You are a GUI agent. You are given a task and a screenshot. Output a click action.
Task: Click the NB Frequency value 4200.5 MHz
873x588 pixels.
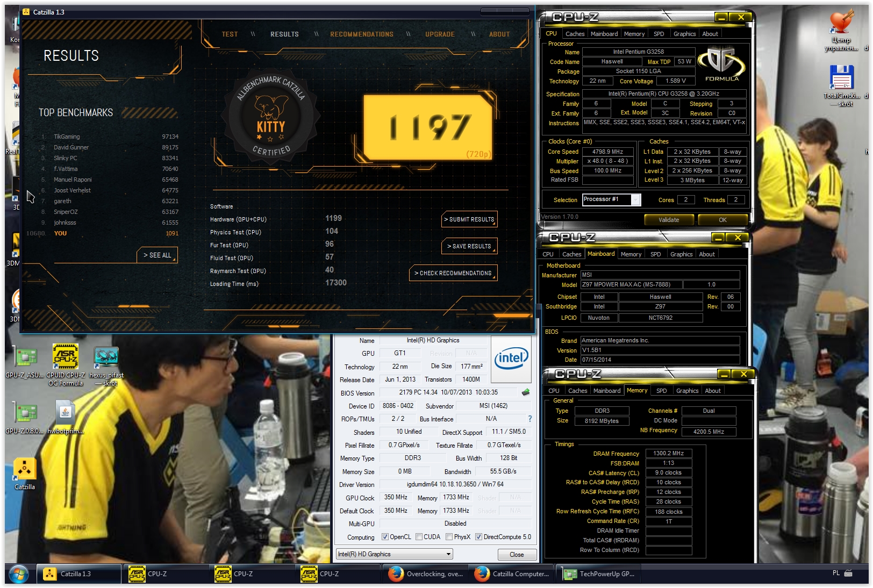pyautogui.click(x=709, y=432)
